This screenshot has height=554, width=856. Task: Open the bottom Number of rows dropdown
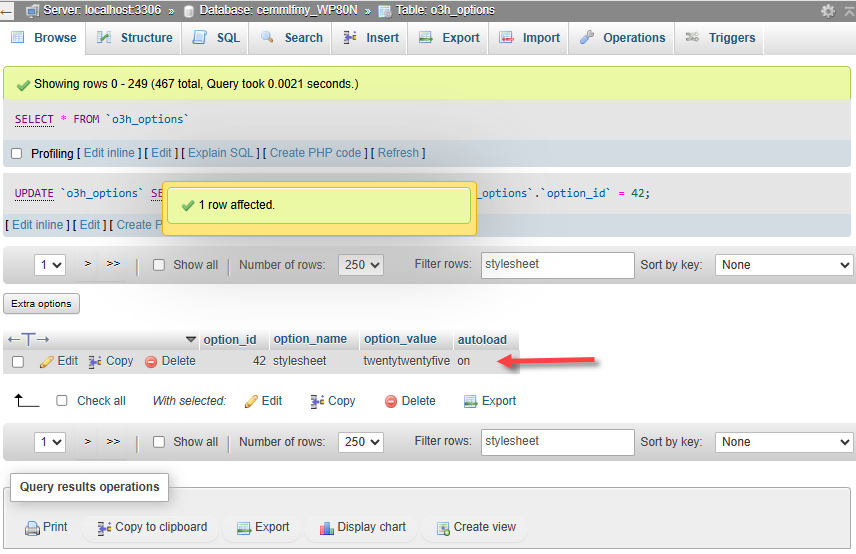[x=361, y=442]
